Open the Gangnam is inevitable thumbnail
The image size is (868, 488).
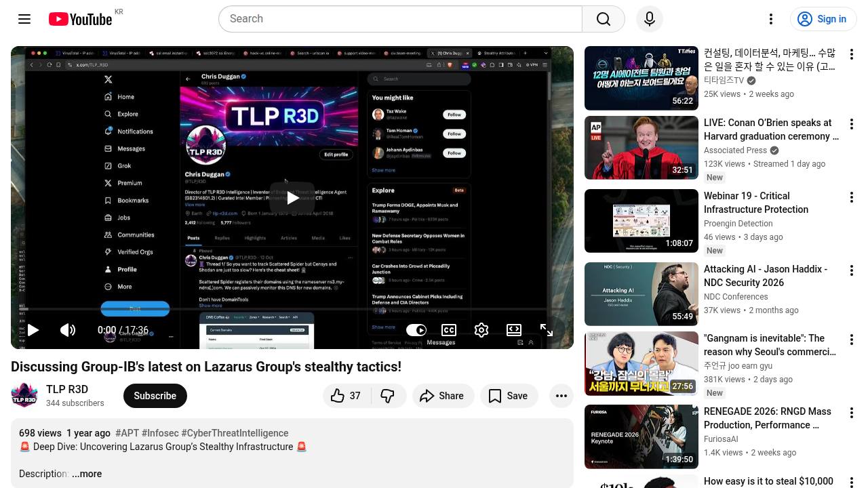coord(642,363)
